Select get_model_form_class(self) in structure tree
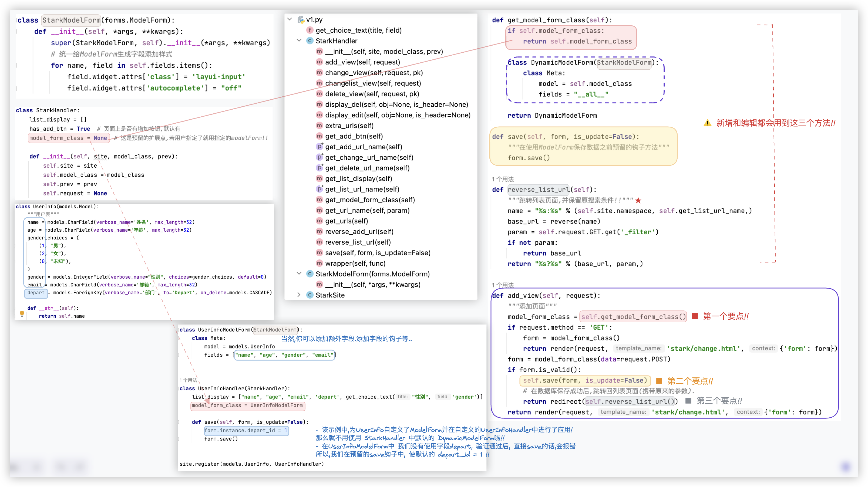 [x=370, y=200]
